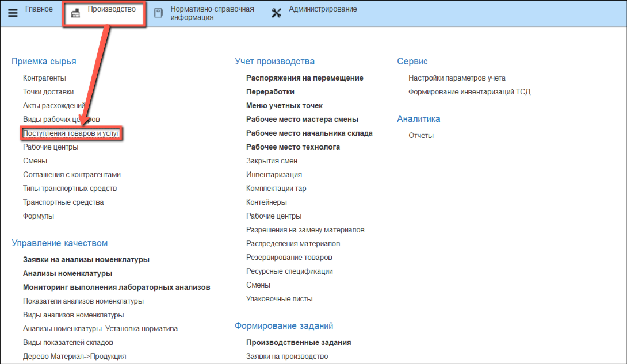Image resolution: width=627 pixels, height=364 pixels.
Task: Open Рабочее место мастера смены
Action: click(x=302, y=120)
